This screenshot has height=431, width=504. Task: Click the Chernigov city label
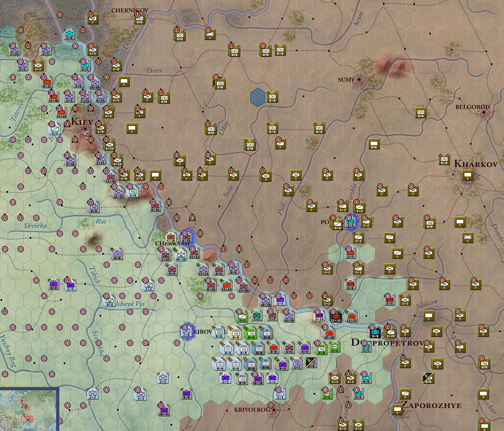click(130, 10)
